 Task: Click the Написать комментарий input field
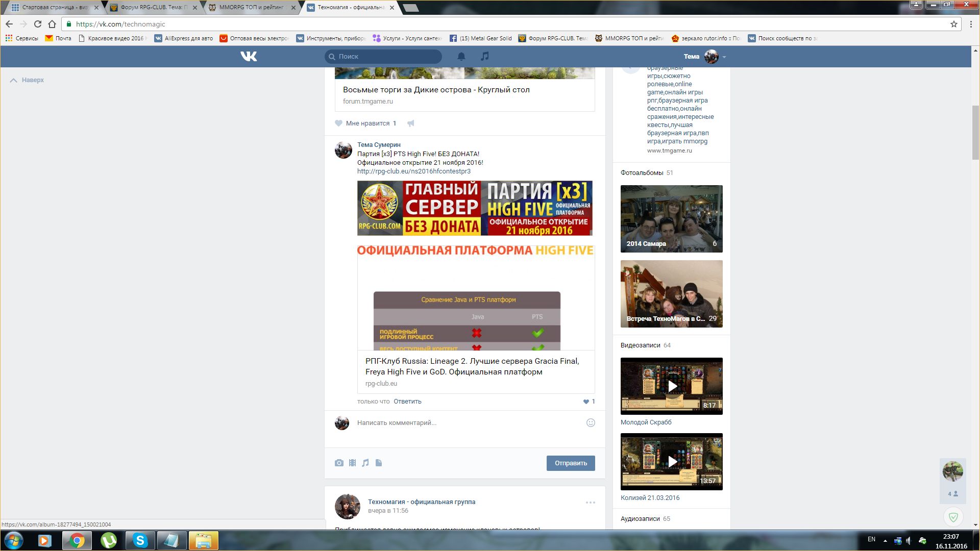(470, 423)
